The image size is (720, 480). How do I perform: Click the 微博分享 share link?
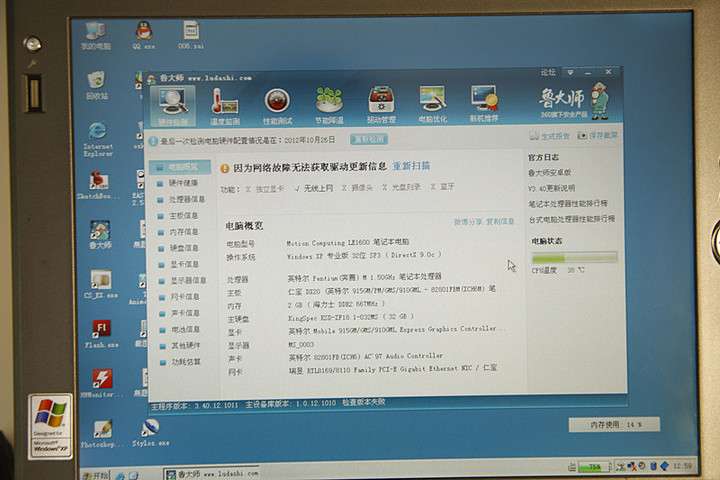468,222
